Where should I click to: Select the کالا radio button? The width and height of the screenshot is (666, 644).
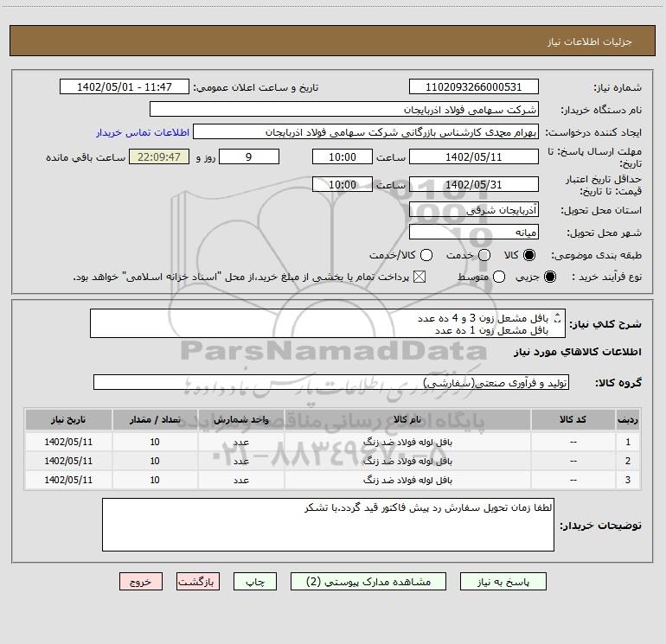tap(529, 255)
